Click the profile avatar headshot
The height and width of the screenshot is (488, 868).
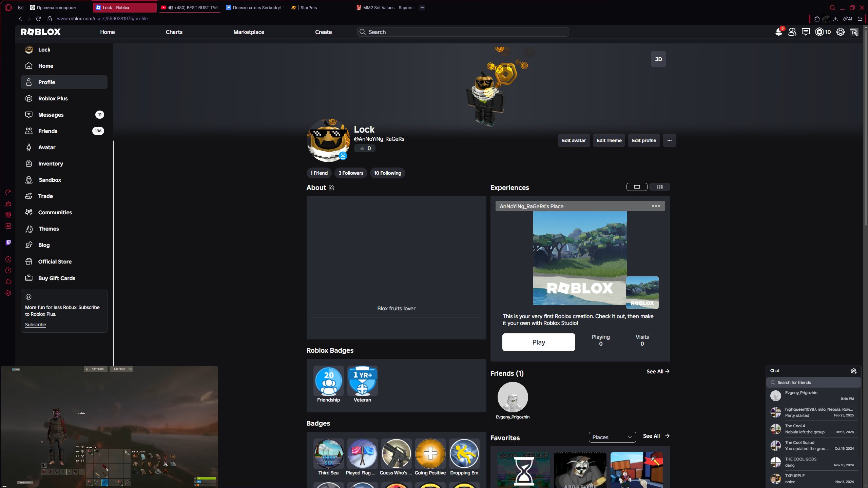click(328, 140)
